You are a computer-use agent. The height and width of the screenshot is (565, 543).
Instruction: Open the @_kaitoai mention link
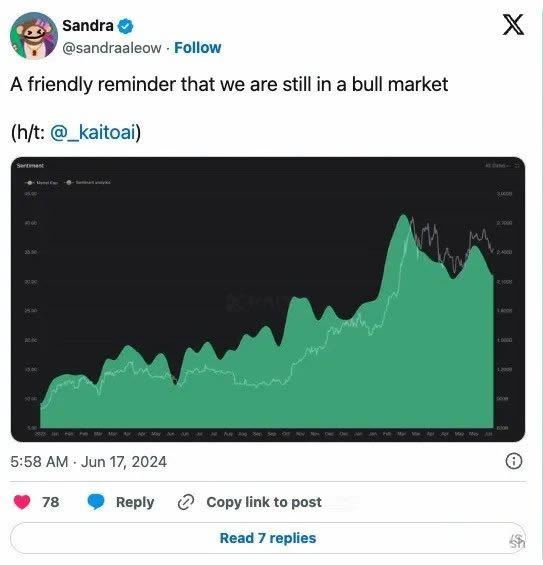tap(93, 132)
